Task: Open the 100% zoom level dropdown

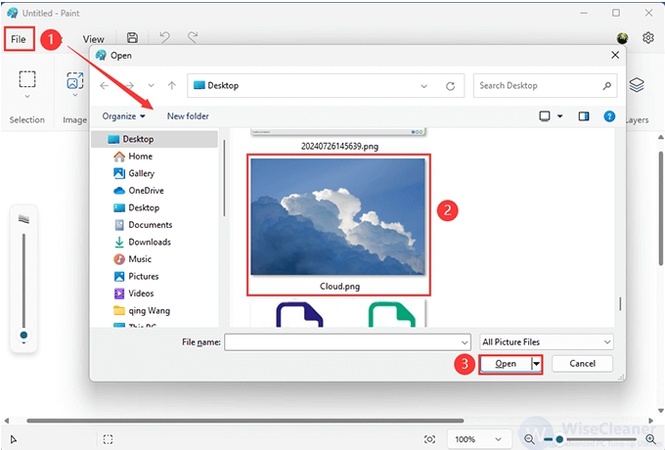Action: pyautogui.click(x=478, y=439)
